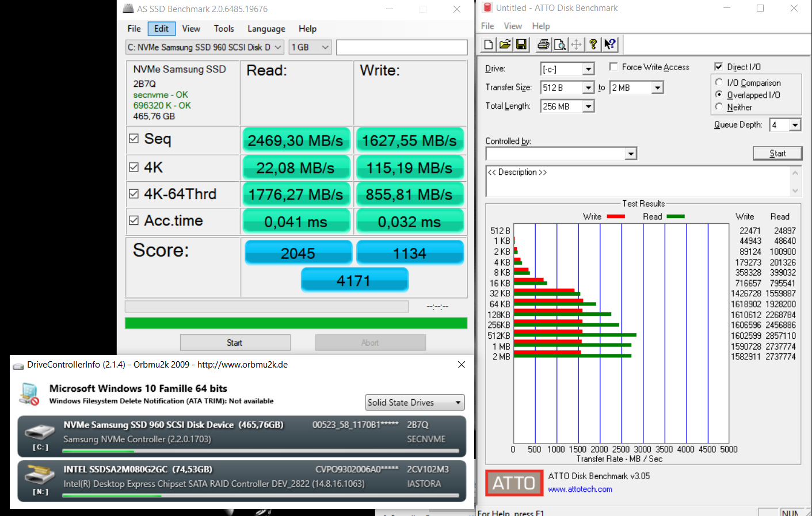Open the AS SSD drive selection dropdown
The height and width of the screenshot is (516, 812).
pyautogui.click(x=205, y=47)
